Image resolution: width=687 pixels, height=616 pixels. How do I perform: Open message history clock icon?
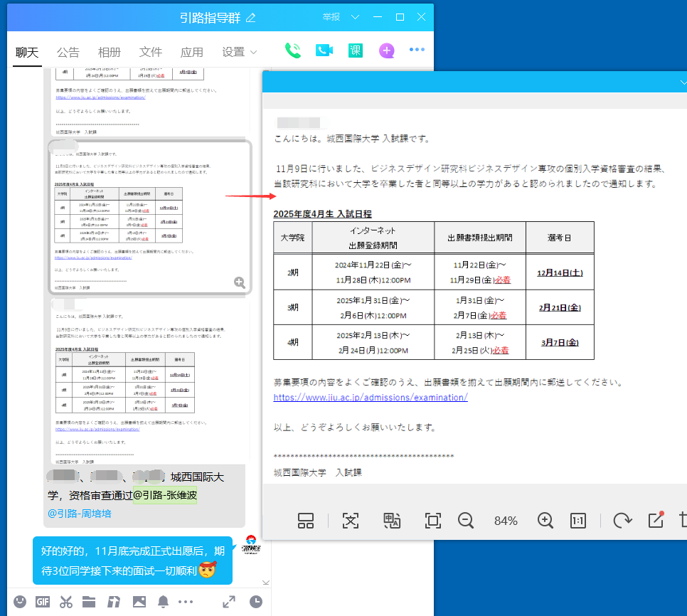pyautogui.click(x=256, y=602)
